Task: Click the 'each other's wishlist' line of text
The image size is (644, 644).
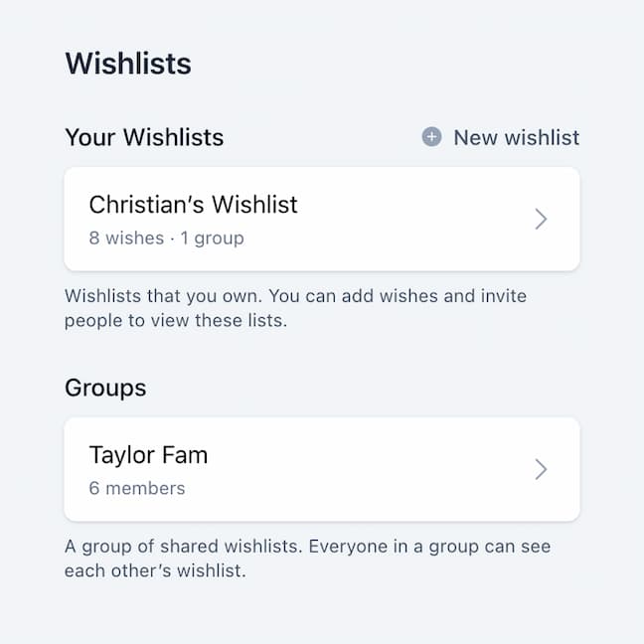Action: pos(154,571)
